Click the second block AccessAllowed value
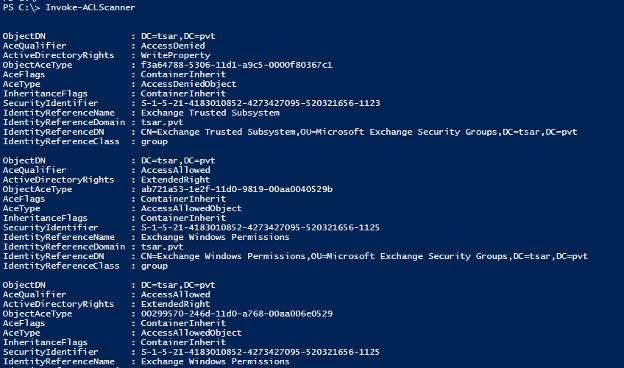 tap(176, 170)
